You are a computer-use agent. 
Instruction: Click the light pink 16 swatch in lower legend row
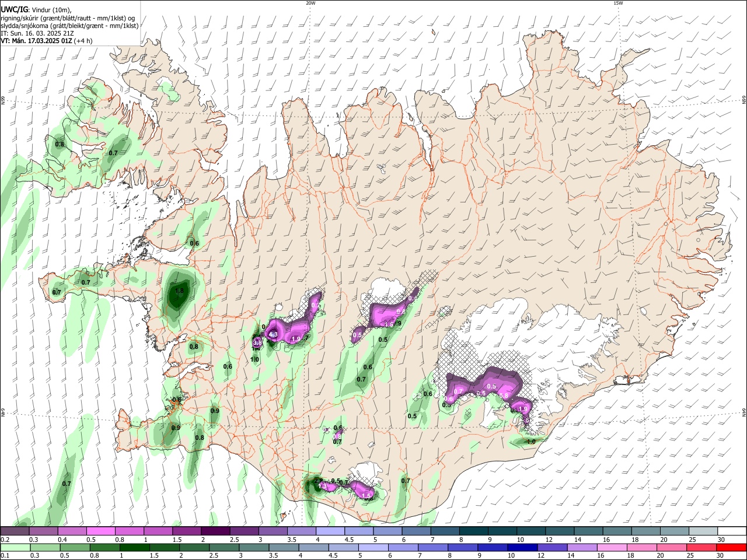[x=612, y=547]
